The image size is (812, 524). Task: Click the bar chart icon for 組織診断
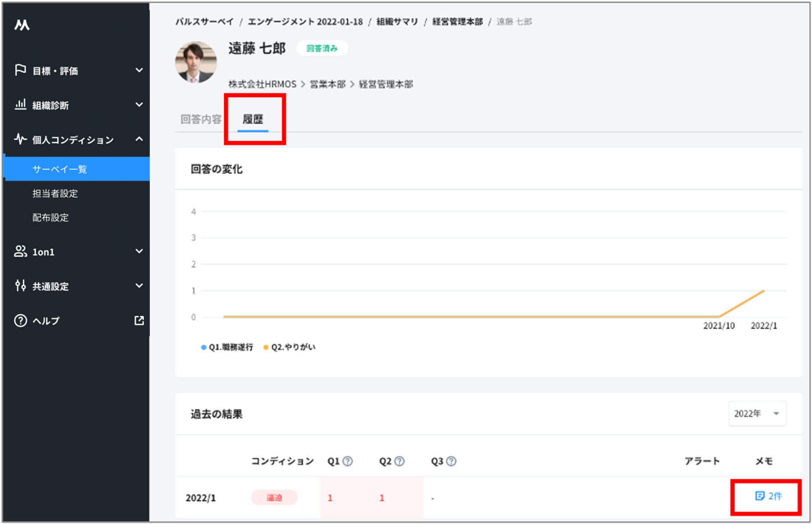pos(20,104)
